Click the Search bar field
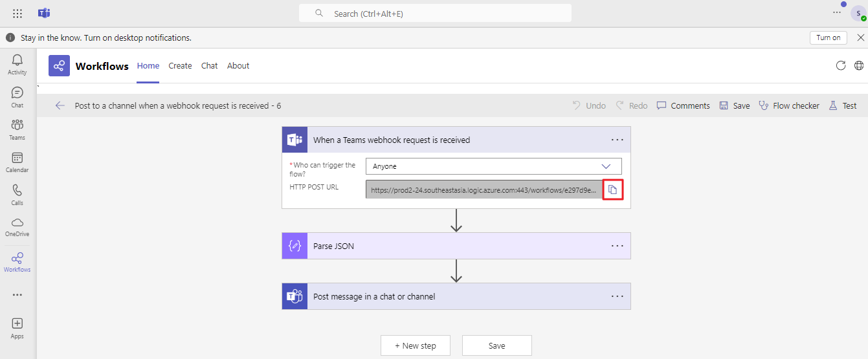Screen dimensions: 868x359 tap(435, 13)
